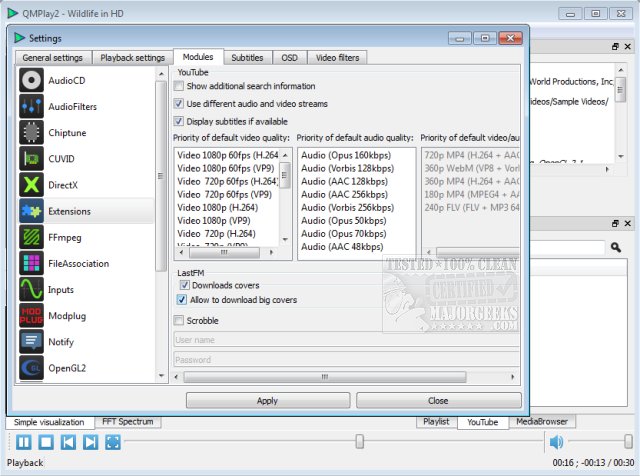Image resolution: width=640 pixels, height=476 pixels.
Task: Enable the Scrobble checkbox
Action: pos(179,320)
